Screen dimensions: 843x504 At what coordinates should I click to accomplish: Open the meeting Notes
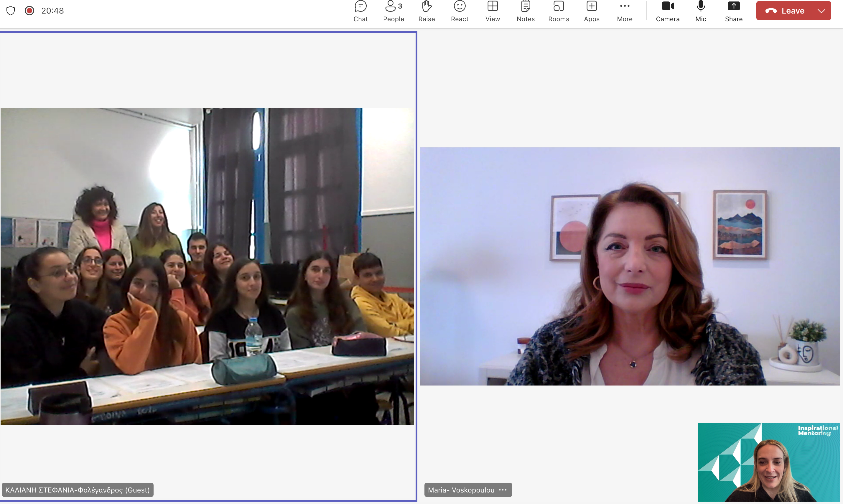[526, 11]
